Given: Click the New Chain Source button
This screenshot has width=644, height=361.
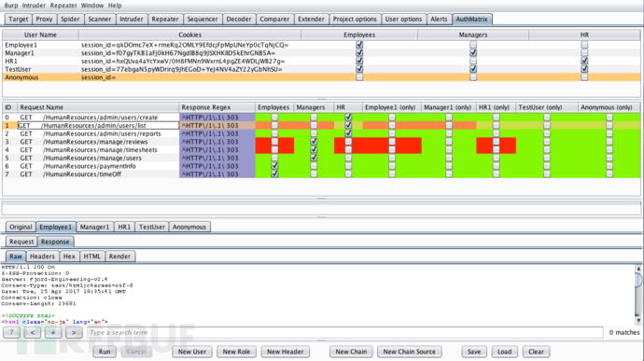Looking at the screenshot, I should click(409, 352).
